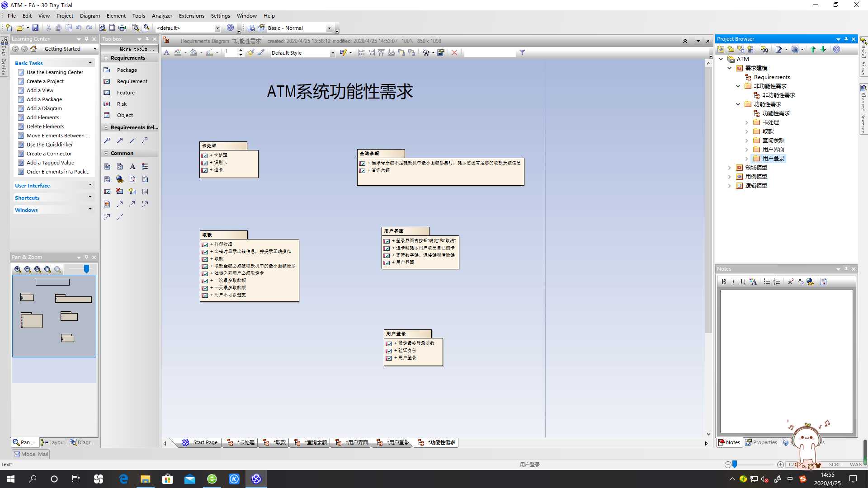Switch to the Start Page tab

click(x=200, y=442)
